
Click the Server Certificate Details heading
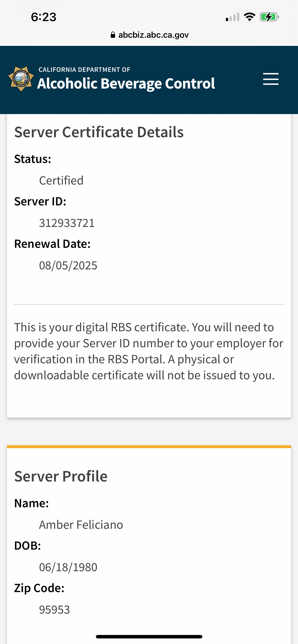pyautogui.click(x=99, y=132)
